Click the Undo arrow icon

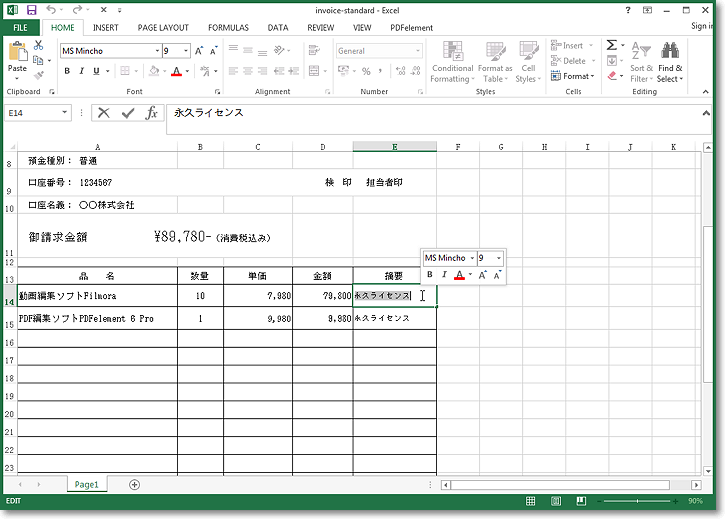51,10
